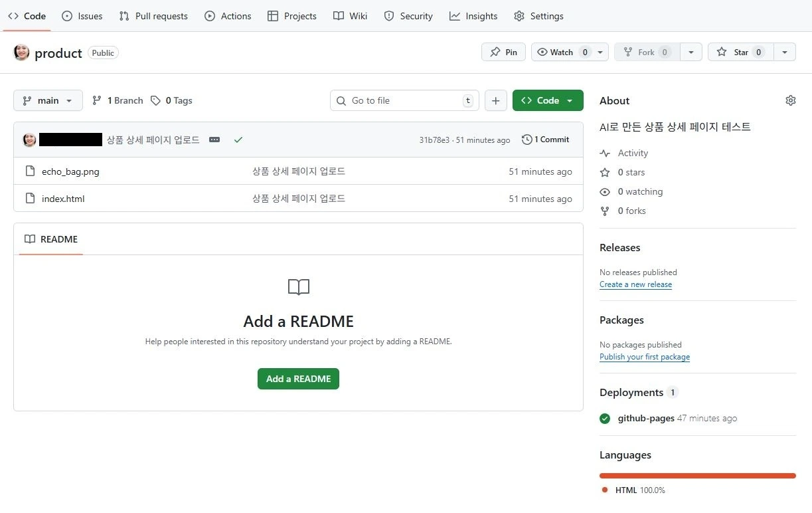This screenshot has height=513, width=812.
Task: Click the file icon beside echo_bag.png
Action: [x=30, y=171]
